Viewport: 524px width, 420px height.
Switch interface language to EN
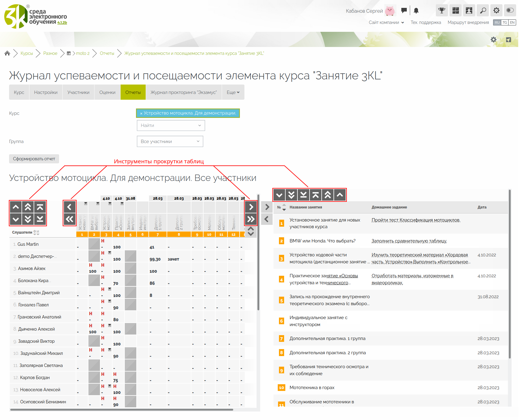[x=512, y=22]
